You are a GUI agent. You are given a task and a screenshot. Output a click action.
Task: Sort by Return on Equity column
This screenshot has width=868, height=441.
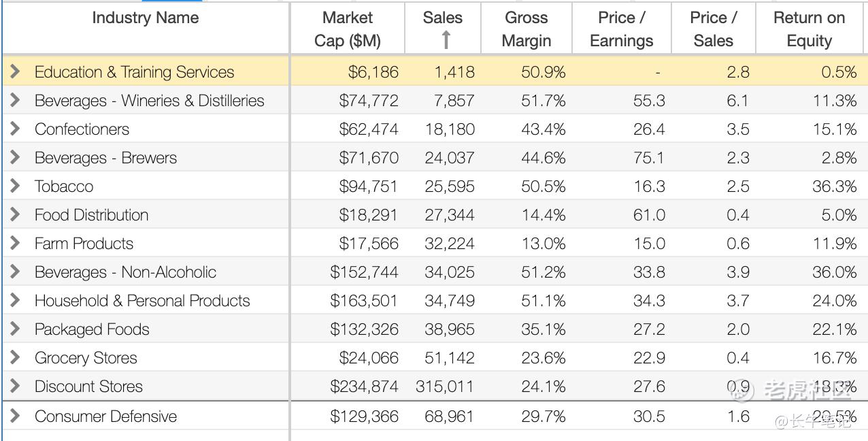click(809, 29)
